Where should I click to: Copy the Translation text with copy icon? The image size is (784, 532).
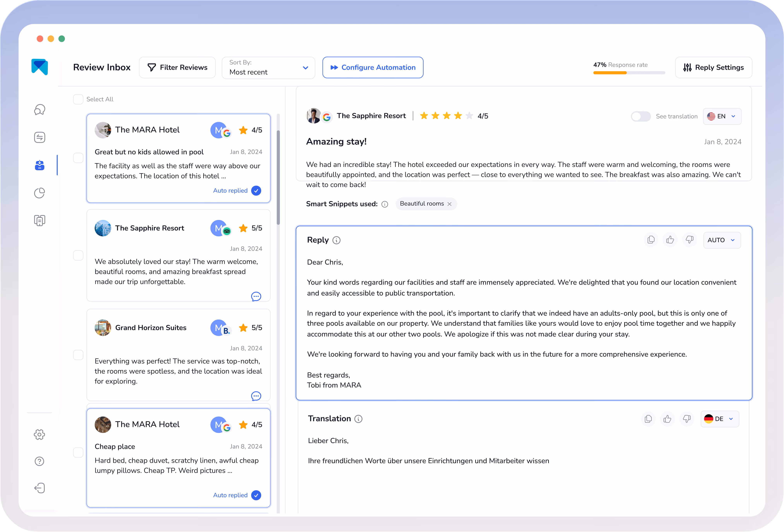coord(648,419)
